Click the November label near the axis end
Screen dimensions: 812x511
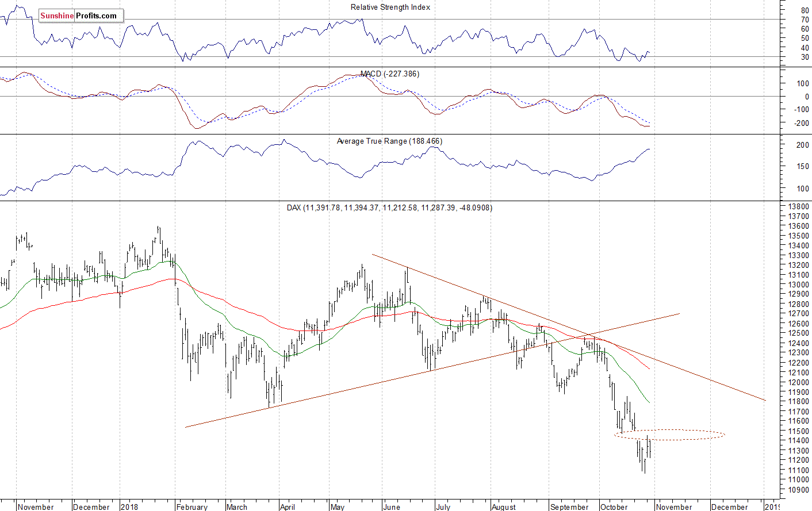click(674, 507)
